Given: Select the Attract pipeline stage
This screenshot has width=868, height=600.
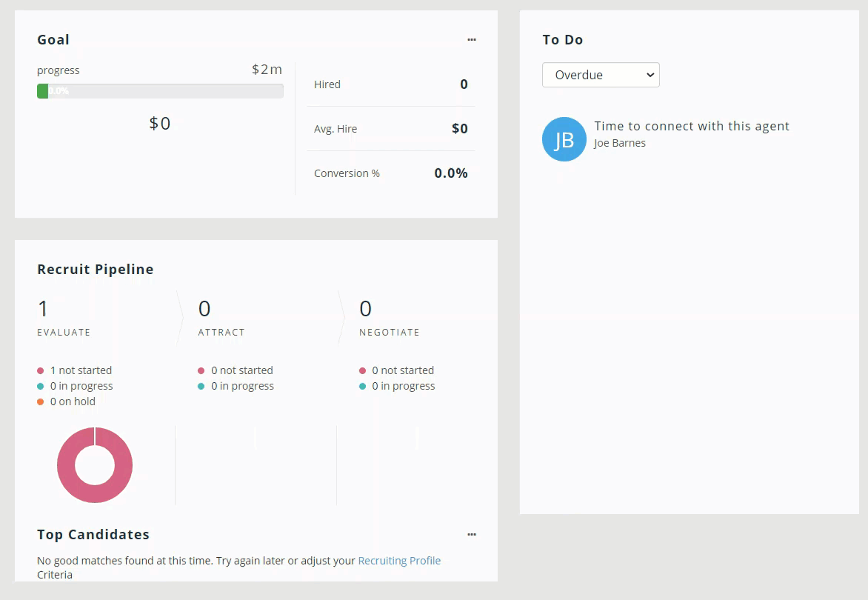Looking at the screenshot, I should click(221, 319).
